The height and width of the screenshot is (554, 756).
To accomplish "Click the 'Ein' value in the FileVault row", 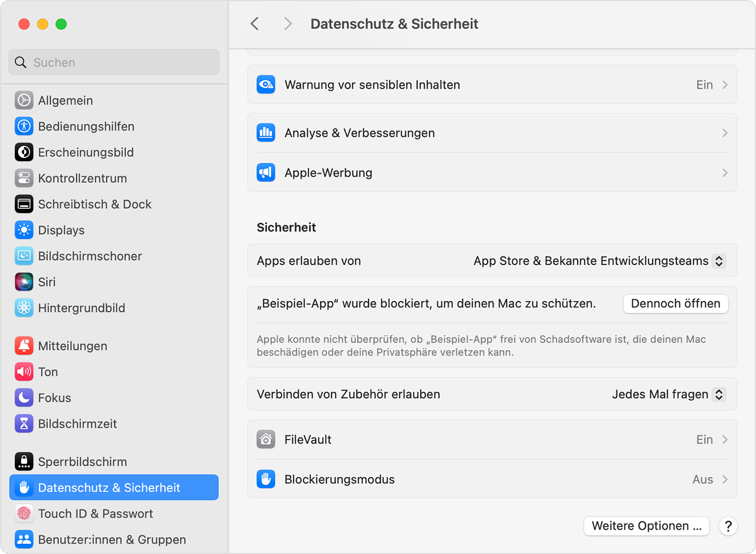I will coord(704,440).
